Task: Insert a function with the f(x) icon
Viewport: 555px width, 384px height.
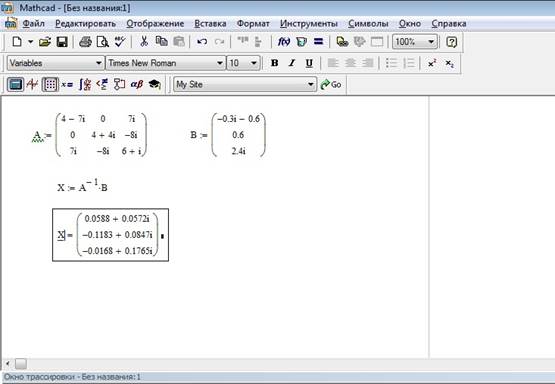Action: pos(284,42)
